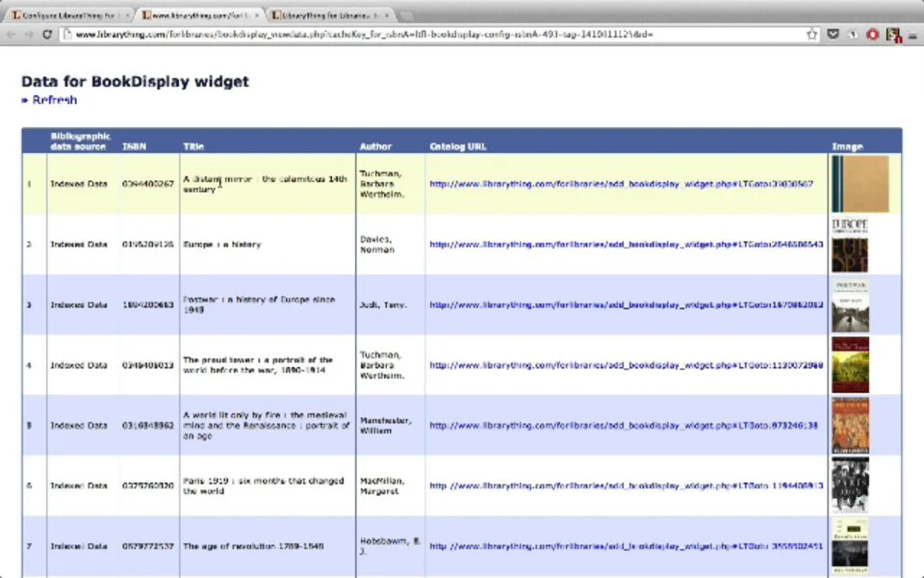Click title 'A world lit only by fire' cell

point(267,425)
